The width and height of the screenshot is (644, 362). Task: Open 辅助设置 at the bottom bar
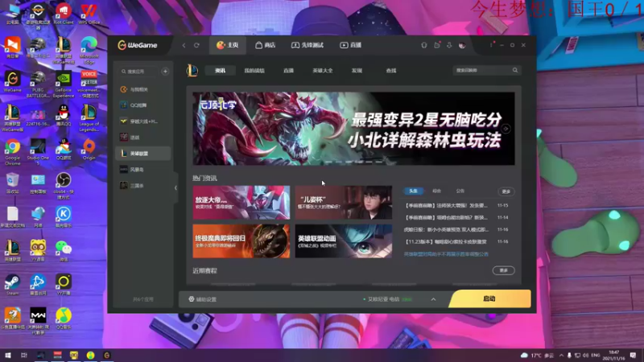[203, 299]
